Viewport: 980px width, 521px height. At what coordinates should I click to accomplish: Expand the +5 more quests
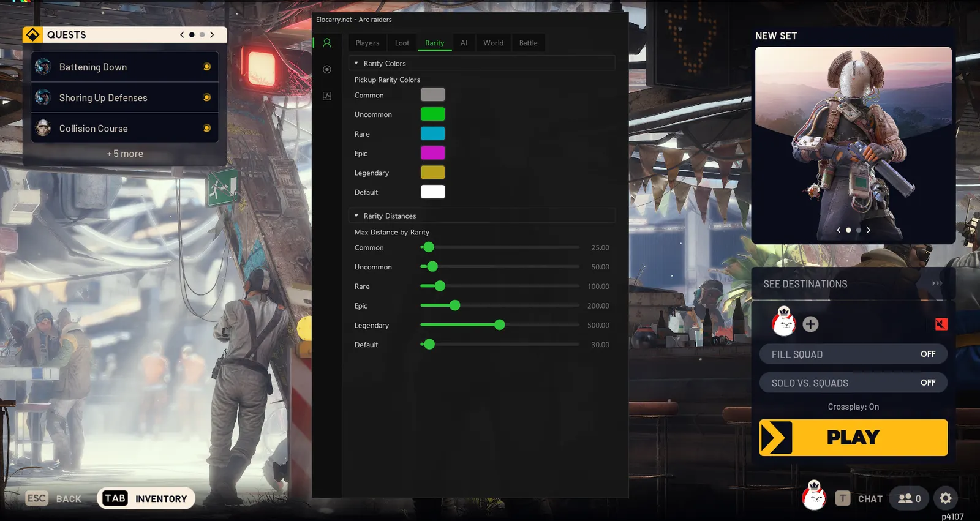pos(125,154)
